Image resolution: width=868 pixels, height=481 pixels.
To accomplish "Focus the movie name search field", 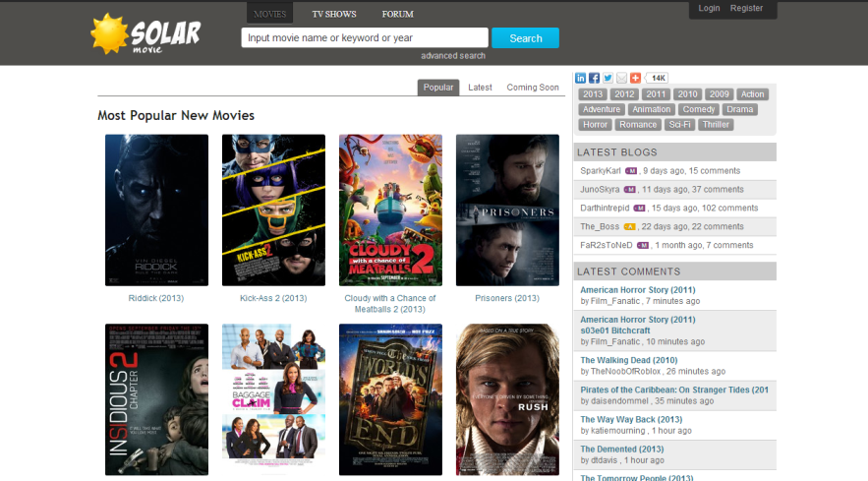I will pyautogui.click(x=365, y=37).
